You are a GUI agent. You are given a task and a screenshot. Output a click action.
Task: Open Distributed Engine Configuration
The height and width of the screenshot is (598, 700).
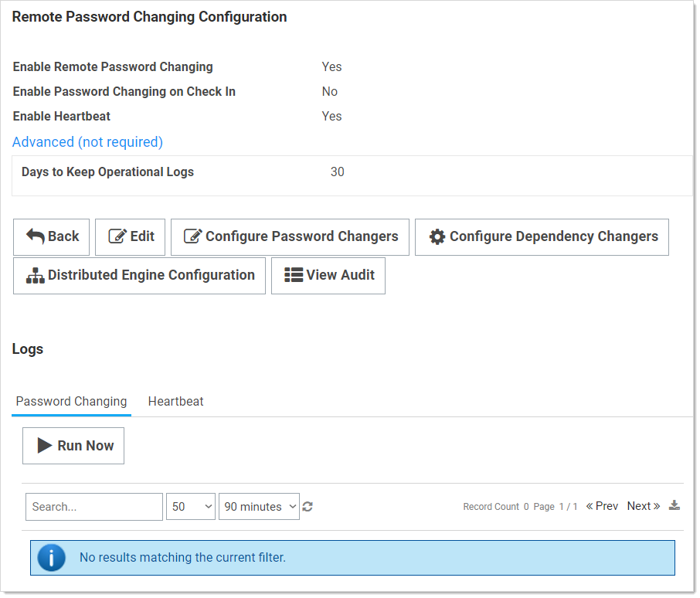point(139,277)
